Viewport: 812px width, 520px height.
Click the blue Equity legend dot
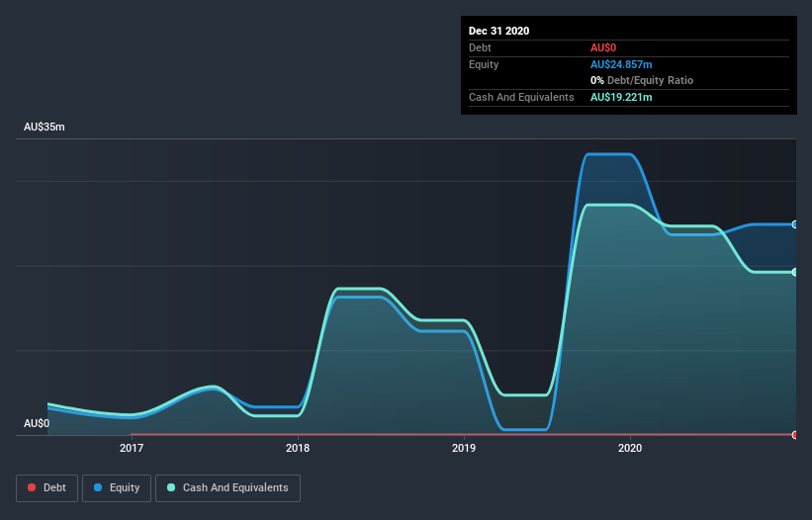[x=98, y=487]
